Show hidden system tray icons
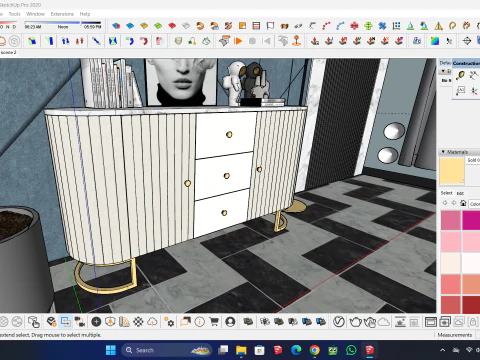The height and width of the screenshot is (360, 480). click(x=442, y=350)
